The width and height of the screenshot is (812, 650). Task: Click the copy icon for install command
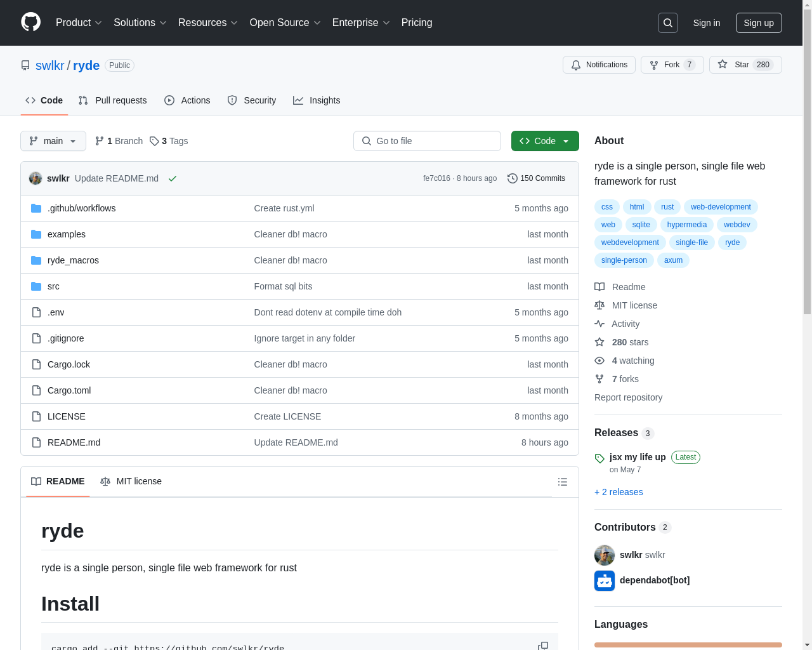coord(543,646)
